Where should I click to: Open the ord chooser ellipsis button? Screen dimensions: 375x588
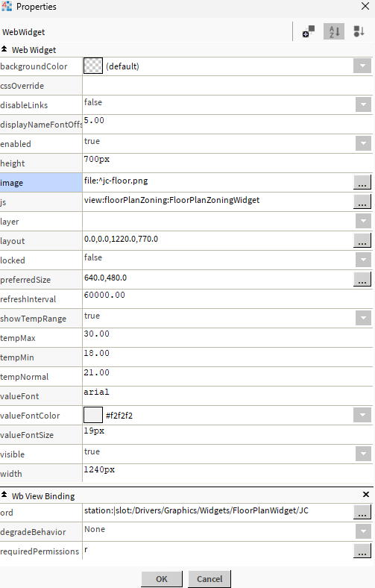362,512
